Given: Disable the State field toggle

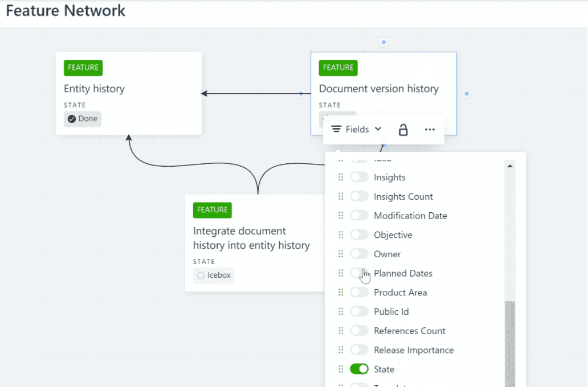Looking at the screenshot, I should 359,369.
